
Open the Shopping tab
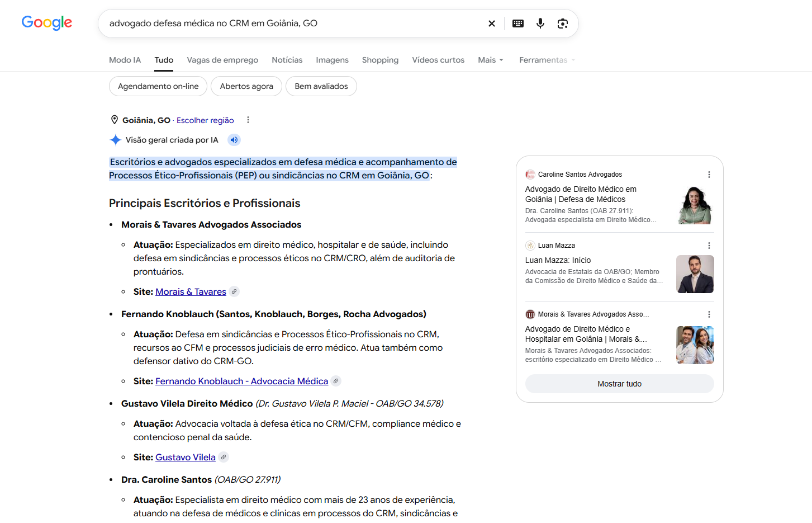tap(380, 60)
